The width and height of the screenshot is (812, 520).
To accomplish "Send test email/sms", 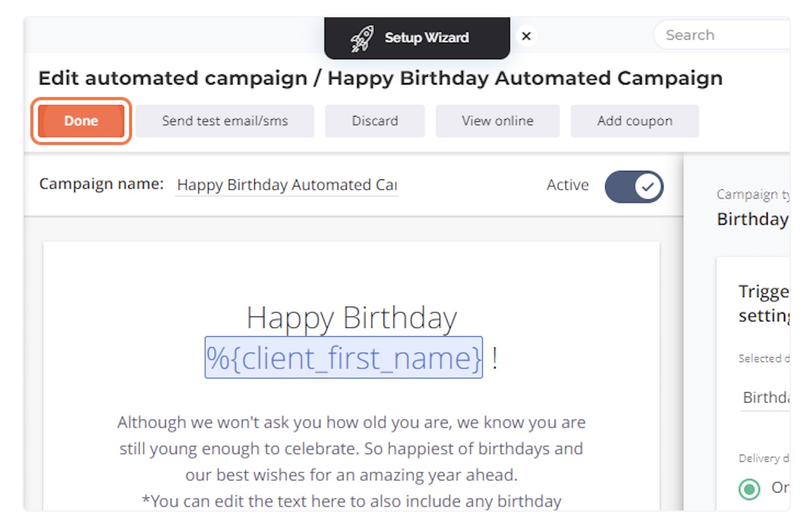I will point(225,121).
